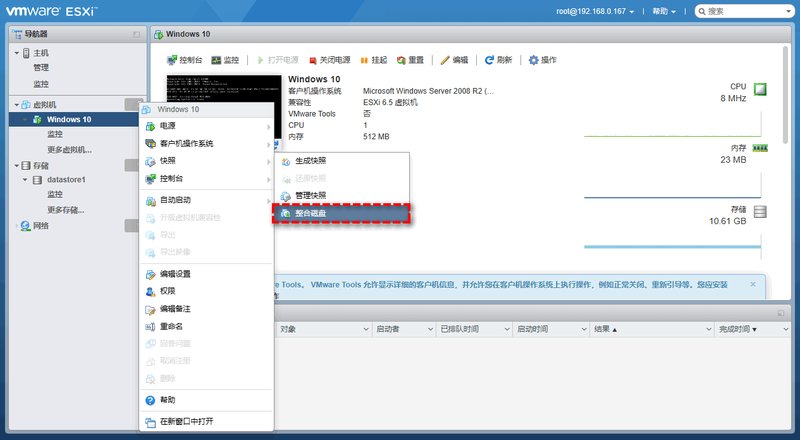The width and height of the screenshot is (800, 440).
Task: Select Windows 10 VM in navigator
Action: pos(73,119)
